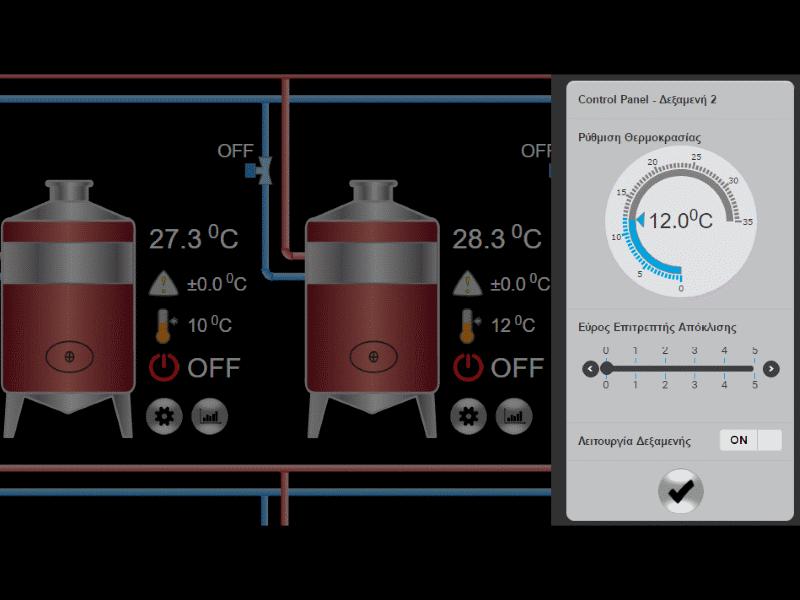The image size is (800, 600).
Task: Move the Εύρος Επιτρεπτής Απόκλισης slider handle
Action: pos(606,368)
